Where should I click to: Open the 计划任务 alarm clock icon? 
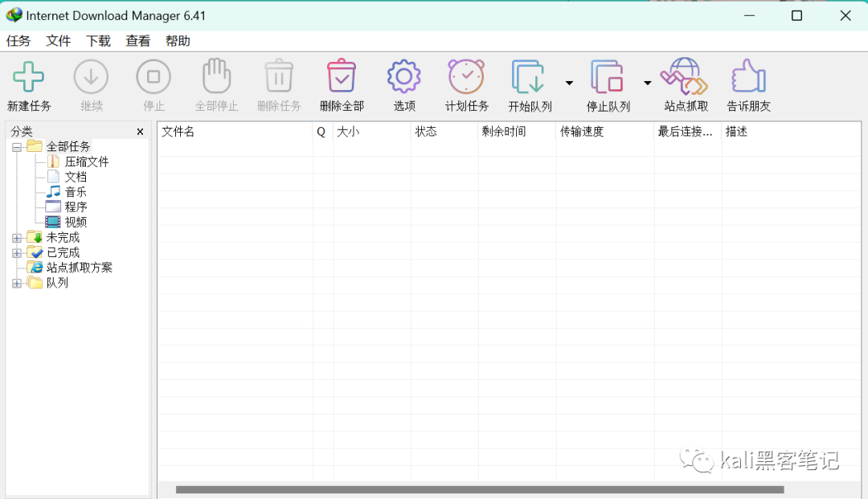tap(466, 76)
